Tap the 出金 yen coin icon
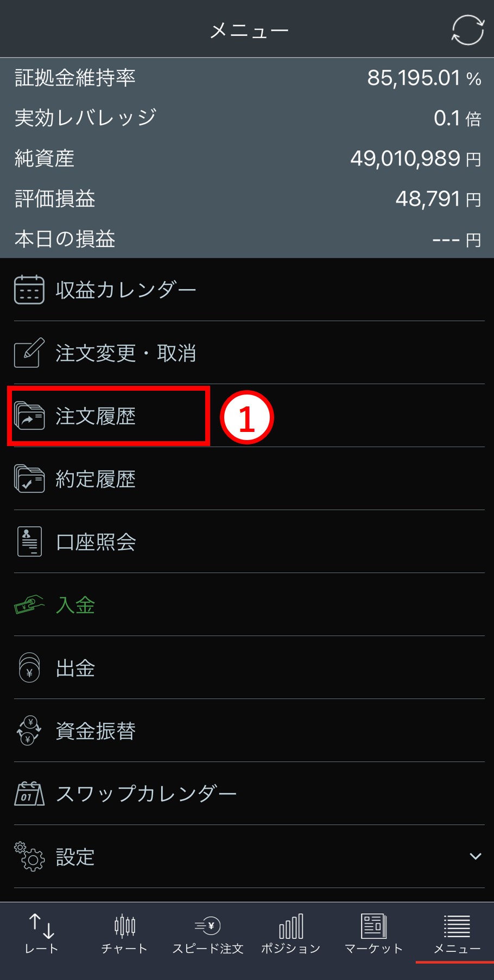The width and height of the screenshot is (494, 980). pos(29,667)
